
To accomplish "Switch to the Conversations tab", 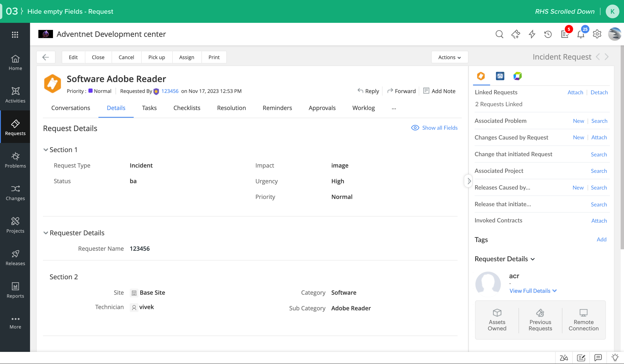I will pyautogui.click(x=71, y=108).
